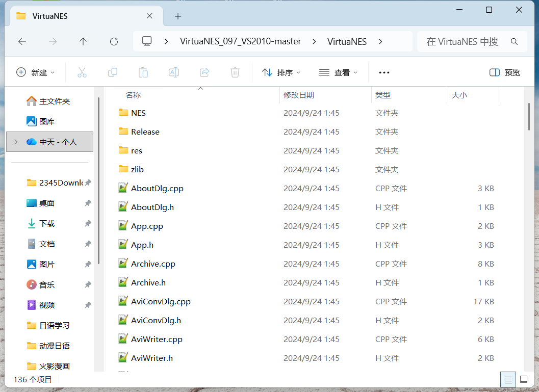The width and height of the screenshot is (539, 392).
Task: Select Archive.h file name
Action: [148, 282]
